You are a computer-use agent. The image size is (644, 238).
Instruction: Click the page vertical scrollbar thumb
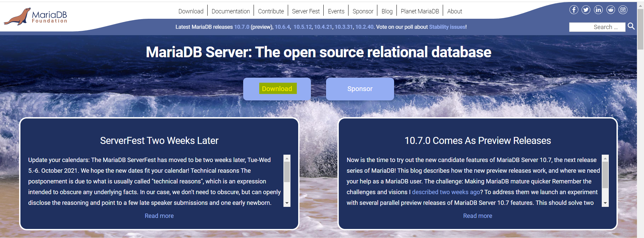tap(640, 29)
